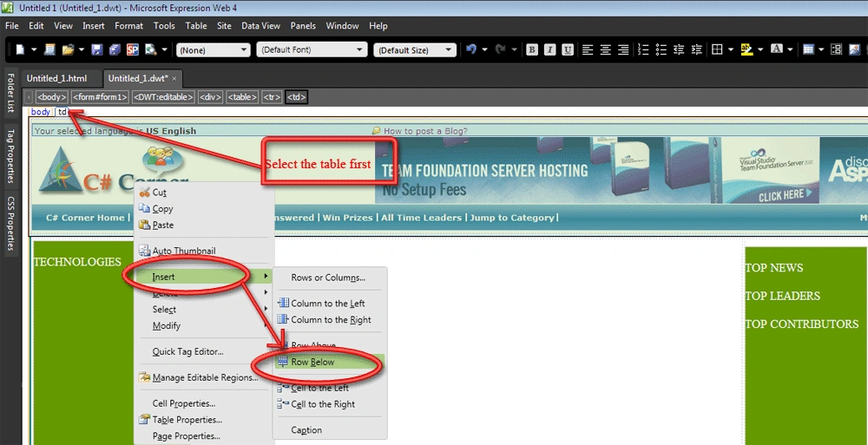Close the Untitled_1.dwt tab
Viewport: 868px width, 445px height.
coord(174,79)
